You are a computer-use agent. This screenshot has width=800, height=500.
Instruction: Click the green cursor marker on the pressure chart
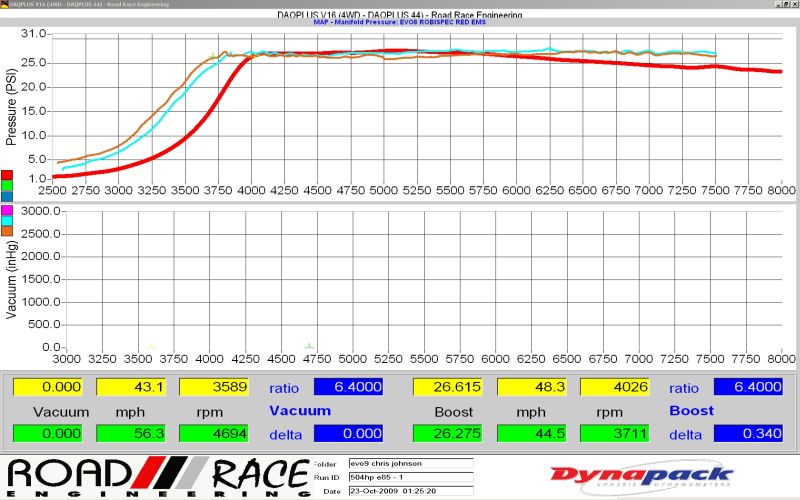coord(213,55)
